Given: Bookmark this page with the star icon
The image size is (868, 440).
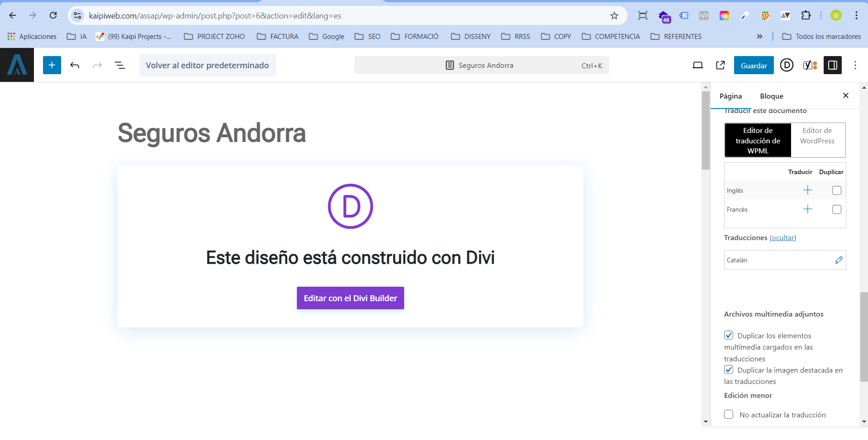Looking at the screenshot, I should 614,16.
